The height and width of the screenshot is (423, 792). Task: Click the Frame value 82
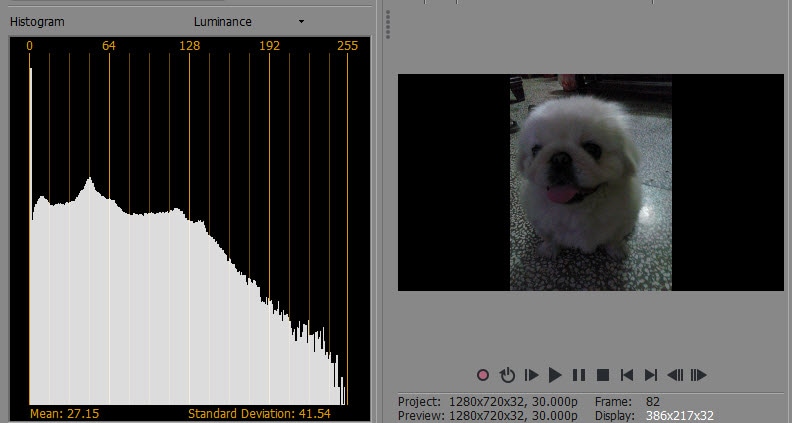point(653,402)
